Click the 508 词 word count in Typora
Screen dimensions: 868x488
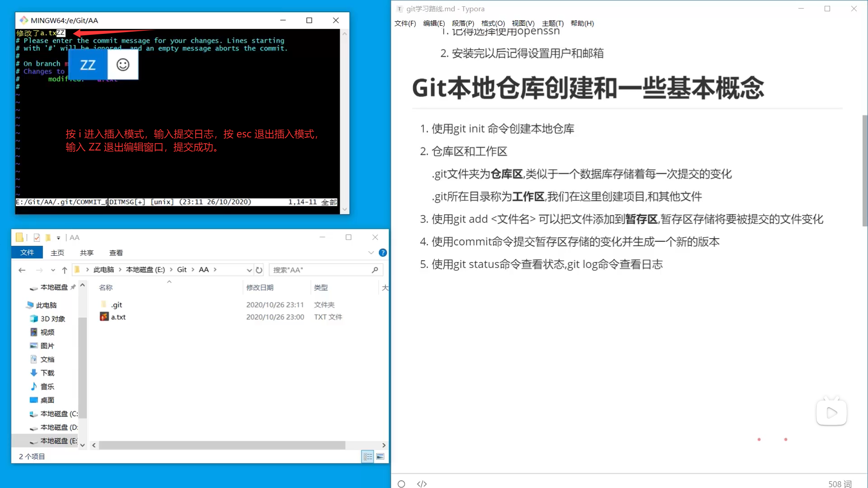tap(840, 483)
